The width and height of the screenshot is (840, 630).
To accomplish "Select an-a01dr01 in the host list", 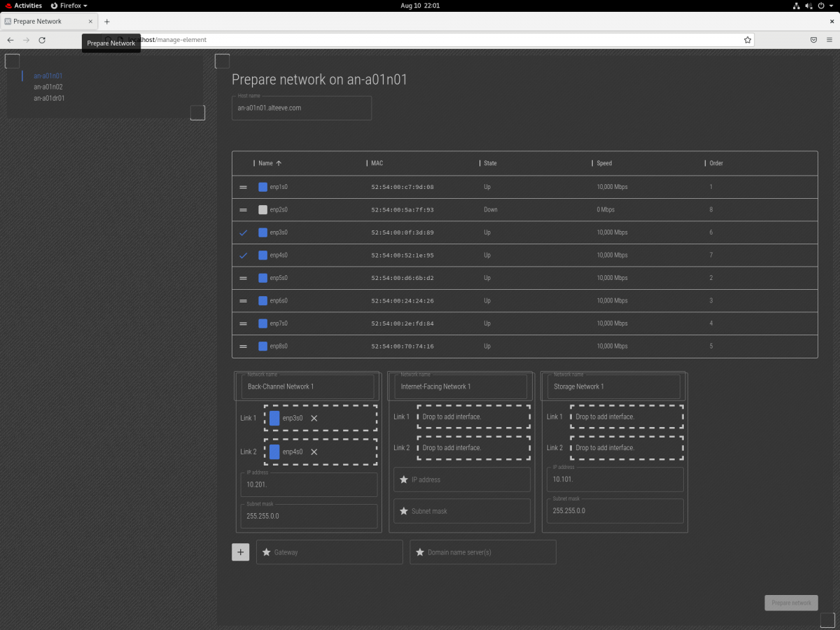I will 49,98.
